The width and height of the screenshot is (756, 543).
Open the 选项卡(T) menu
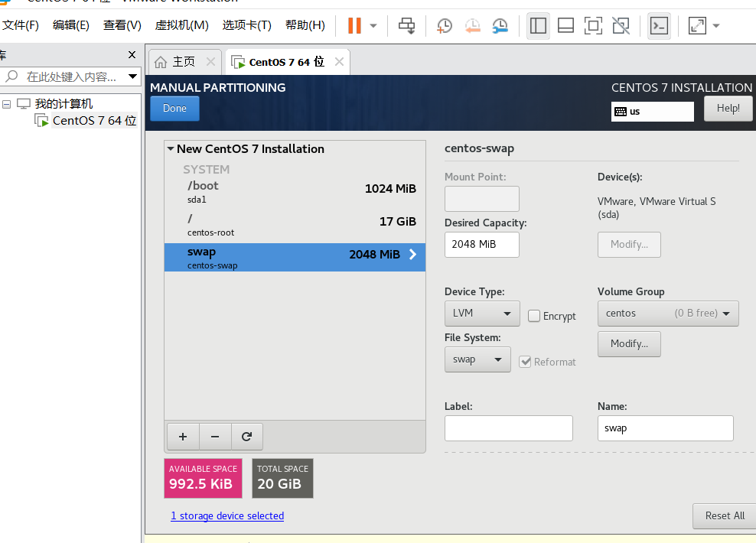(x=247, y=25)
